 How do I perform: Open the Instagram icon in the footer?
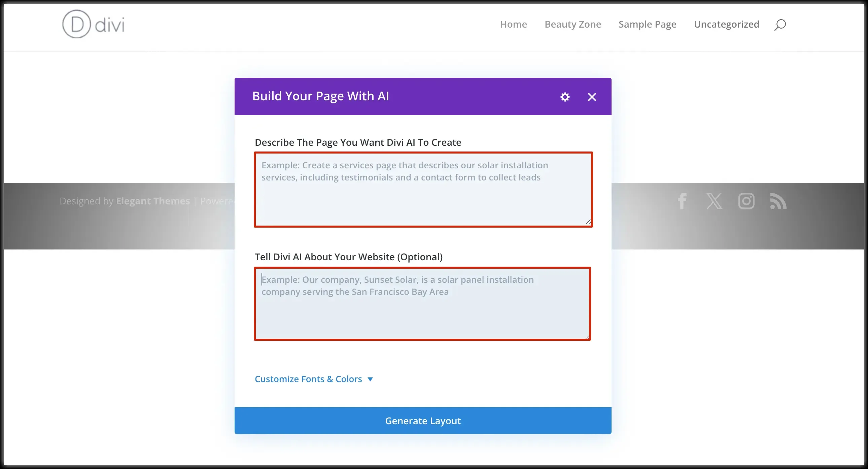[x=746, y=201]
